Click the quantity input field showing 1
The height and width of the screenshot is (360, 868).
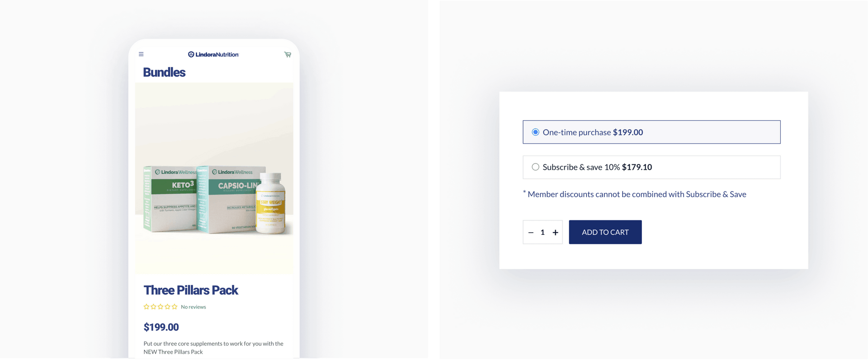point(542,233)
